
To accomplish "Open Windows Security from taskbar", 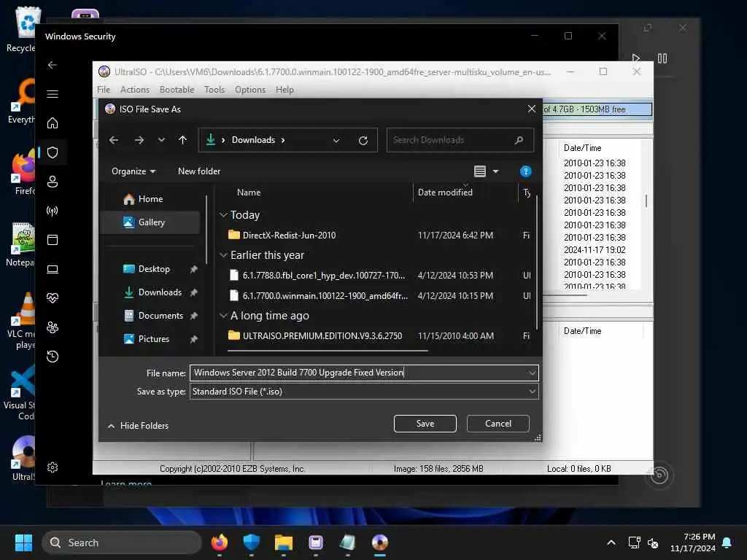I will [x=251, y=542].
